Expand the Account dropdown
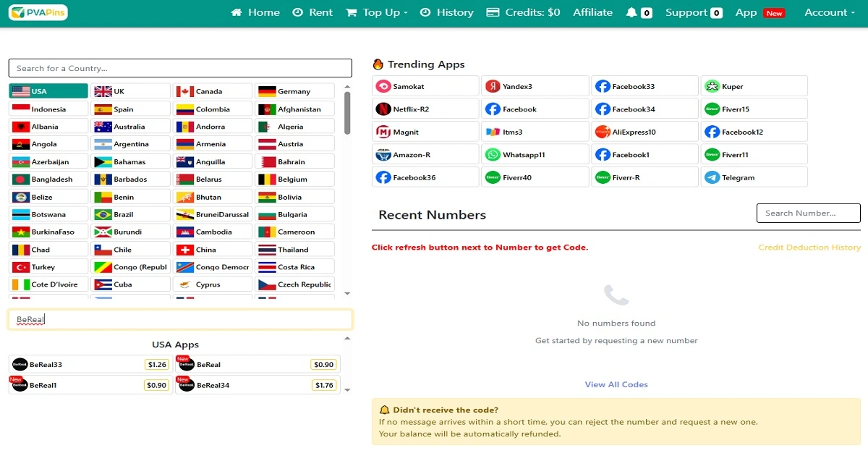 830,12
